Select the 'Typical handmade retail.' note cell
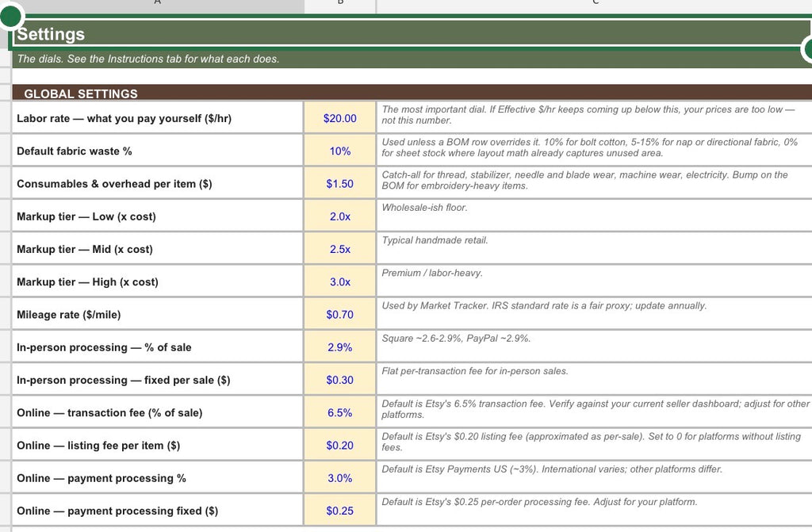Viewport: 812px width, 532px height. 595,249
